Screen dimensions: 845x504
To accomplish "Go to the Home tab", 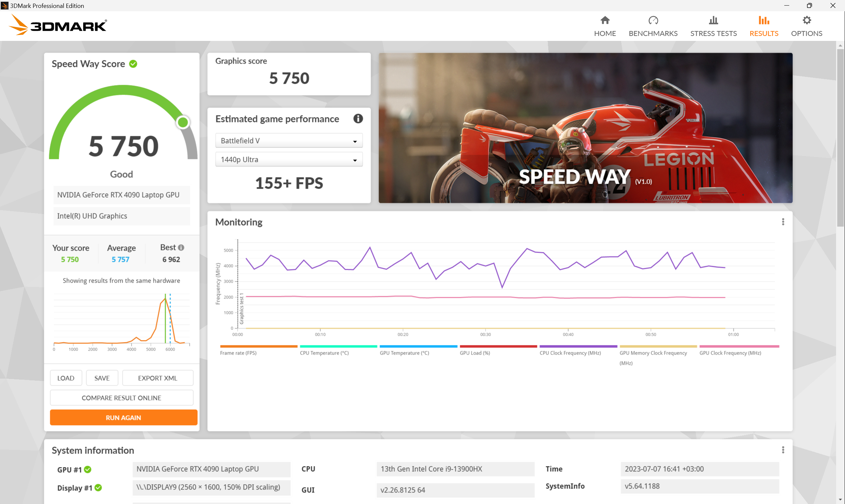I will (x=605, y=26).
